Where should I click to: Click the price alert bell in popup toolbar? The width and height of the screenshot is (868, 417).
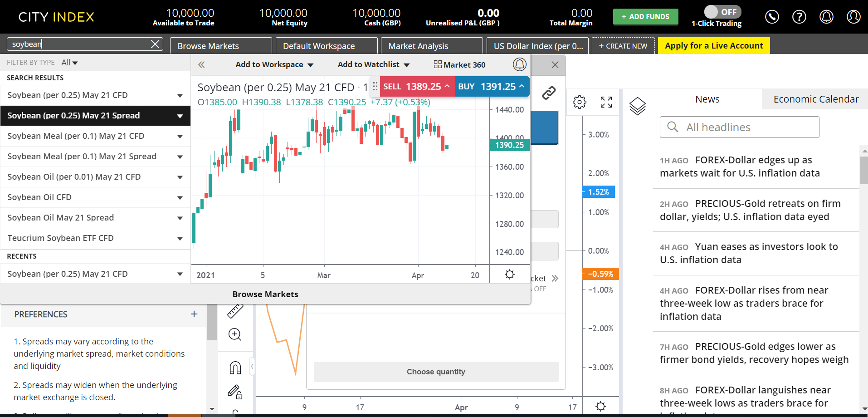[519, 64]
